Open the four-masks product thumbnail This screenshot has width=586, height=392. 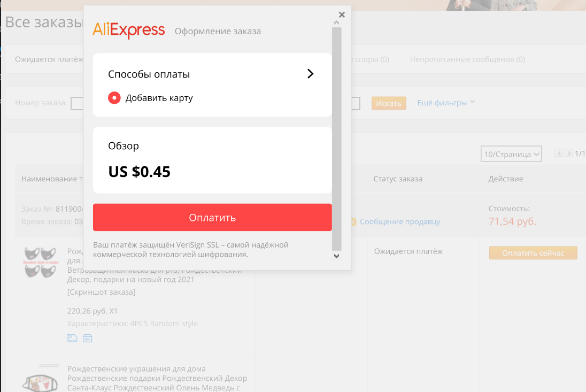coord(40,262)
